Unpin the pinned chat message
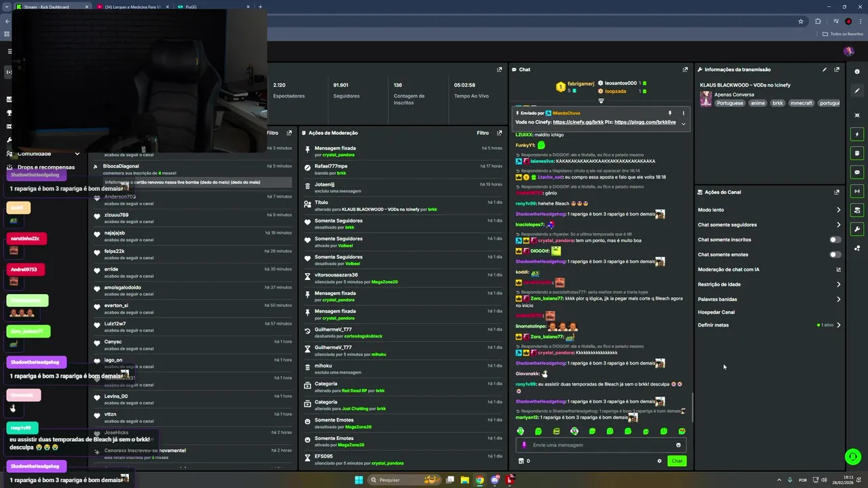This screenshot has width=868, height=488. point(670,113)
